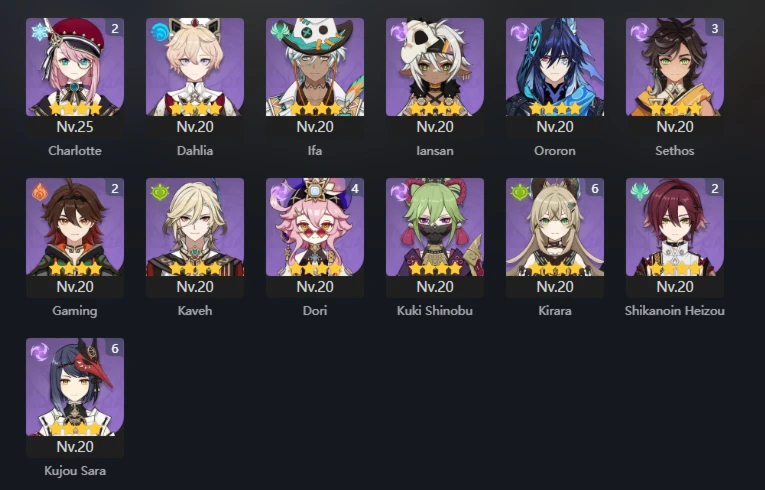Screen dimensions: 765x490
Task: Click the Cryo element icon on Charlotte
Action: 40,32
